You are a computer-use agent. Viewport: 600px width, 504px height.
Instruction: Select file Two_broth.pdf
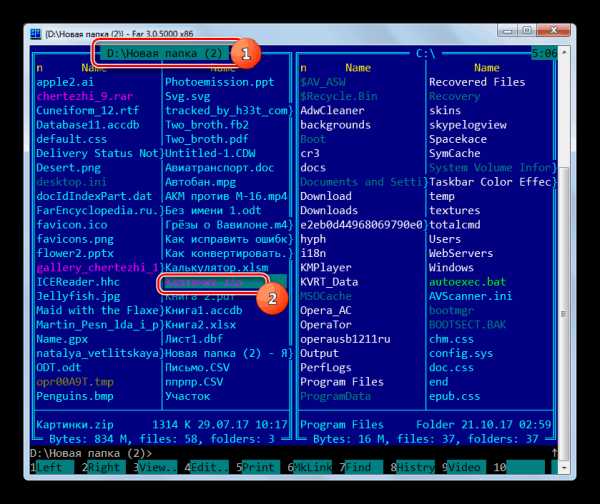(x=207, y=139)
